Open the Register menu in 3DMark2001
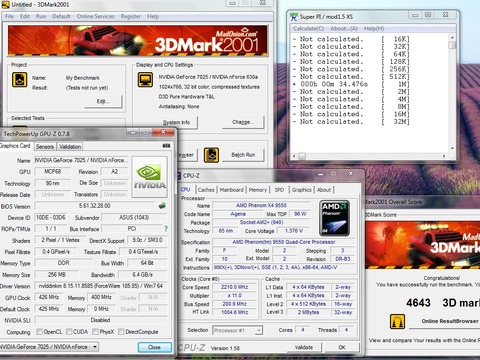Screen dimensions: 480x360 point(131,16)
